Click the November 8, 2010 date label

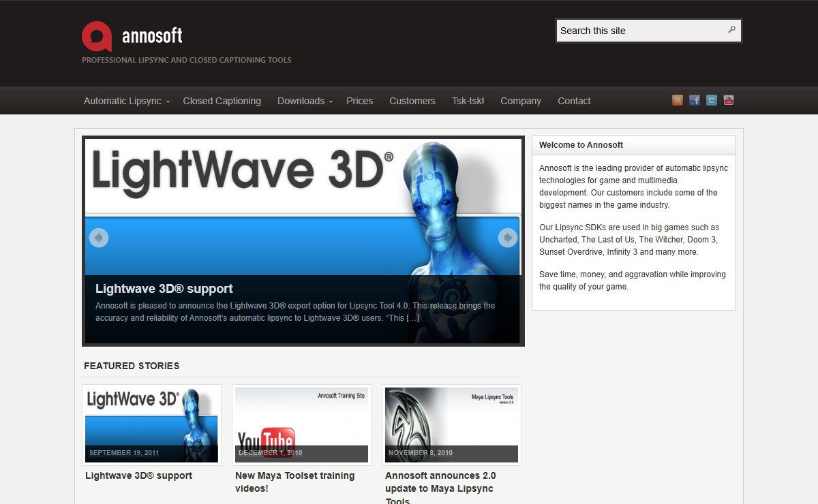(421, 453)
